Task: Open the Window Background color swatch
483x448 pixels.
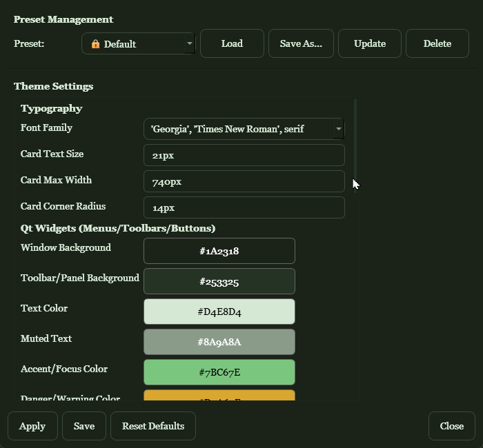Action: pos(219,251)
